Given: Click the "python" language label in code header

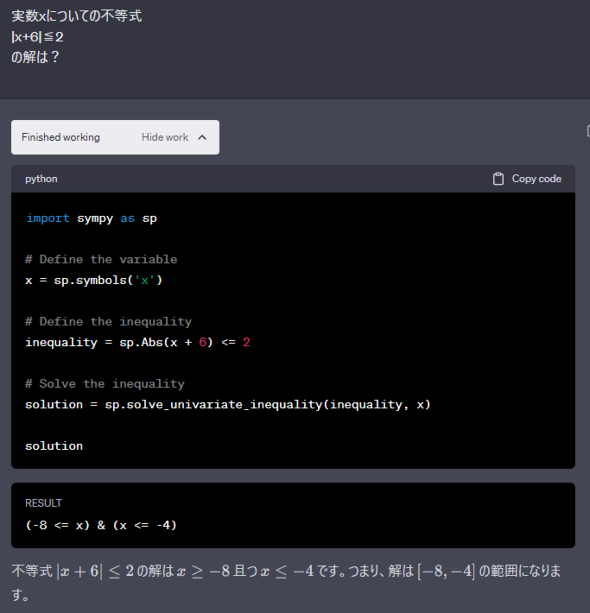Looking at the screenshot, I should coord(41,179).
